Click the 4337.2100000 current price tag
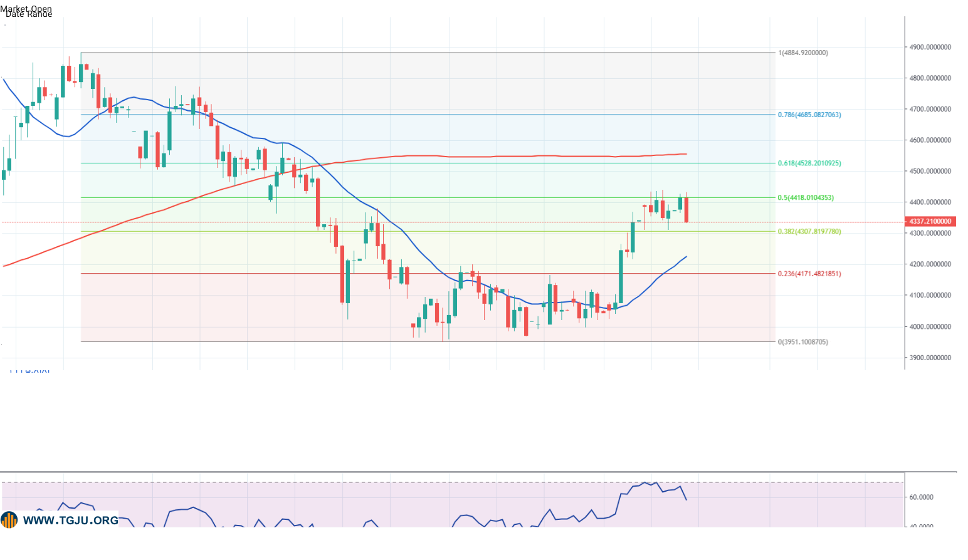The width and height of the screenshot is (968, 560). (930, 221)
